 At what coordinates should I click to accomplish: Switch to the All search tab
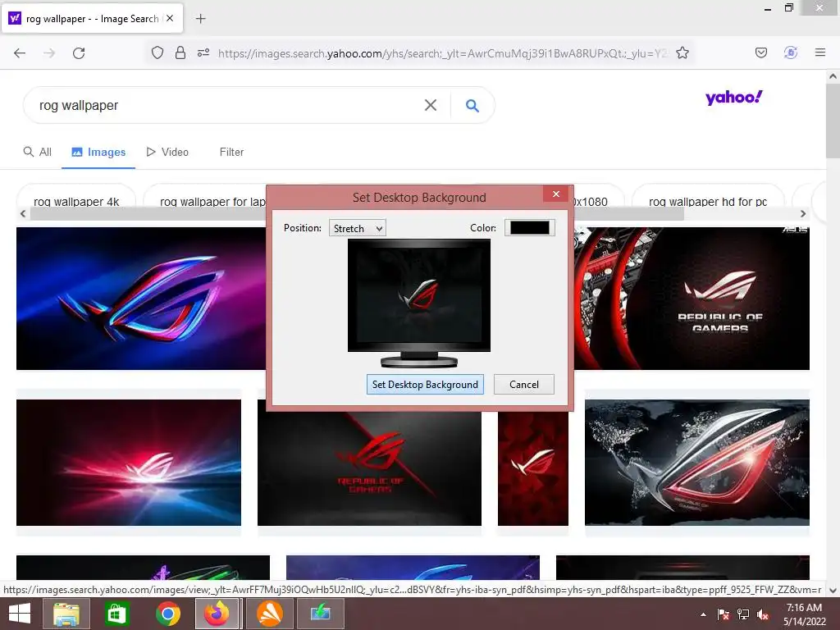pyautogui.click(x=38, y=152)
